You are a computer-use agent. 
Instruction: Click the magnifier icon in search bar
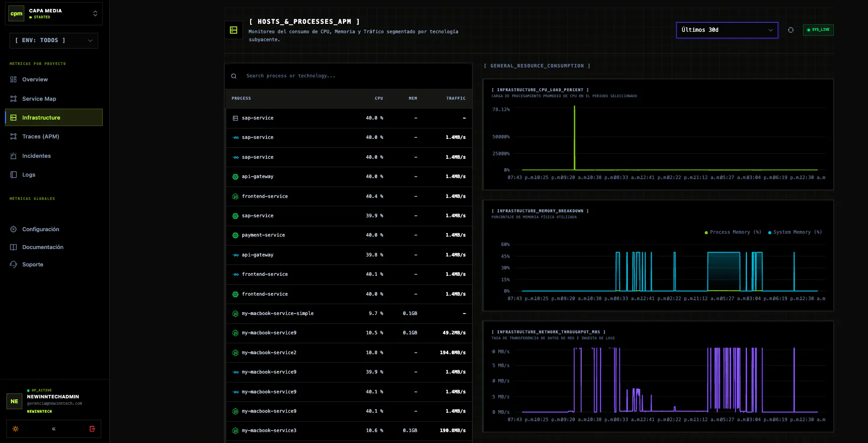tap(234, 76)
